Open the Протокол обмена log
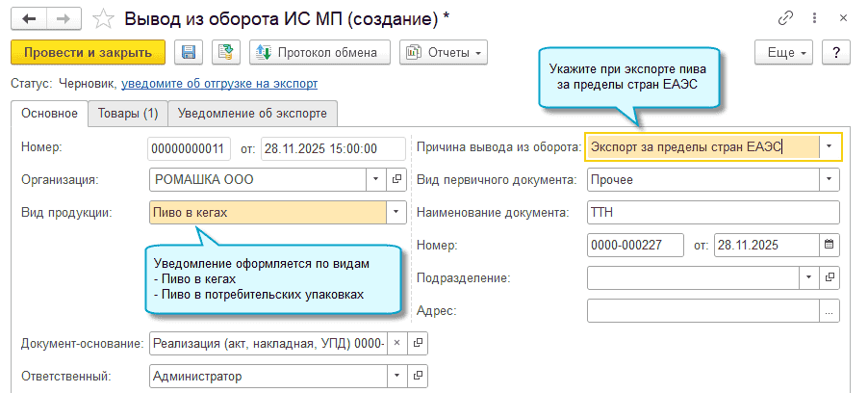 click(x=319, y=52)
